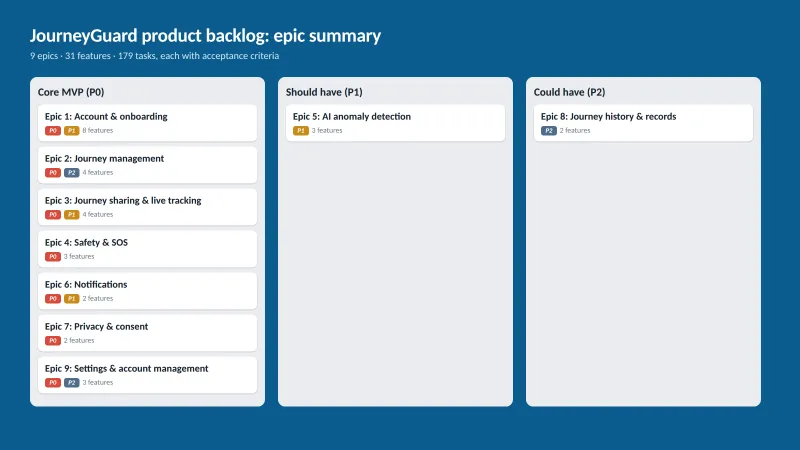Open Epic 8: Journey history & records
Viewport: 800px width, 450px height.
pyautogui.click(x=643, y=123)
